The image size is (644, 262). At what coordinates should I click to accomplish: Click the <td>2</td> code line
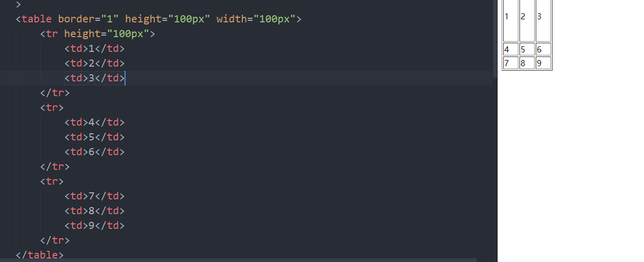point(95,64)
